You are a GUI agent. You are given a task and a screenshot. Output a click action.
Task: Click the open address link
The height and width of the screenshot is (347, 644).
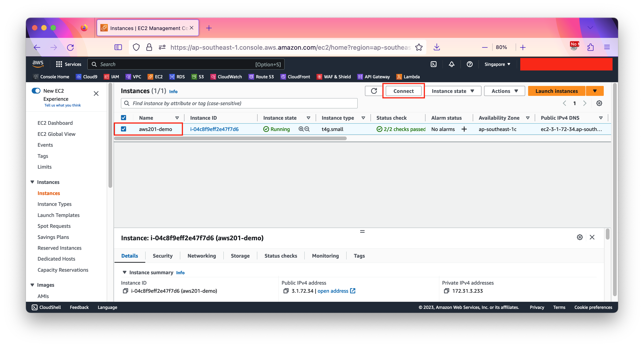coord(336,291)
